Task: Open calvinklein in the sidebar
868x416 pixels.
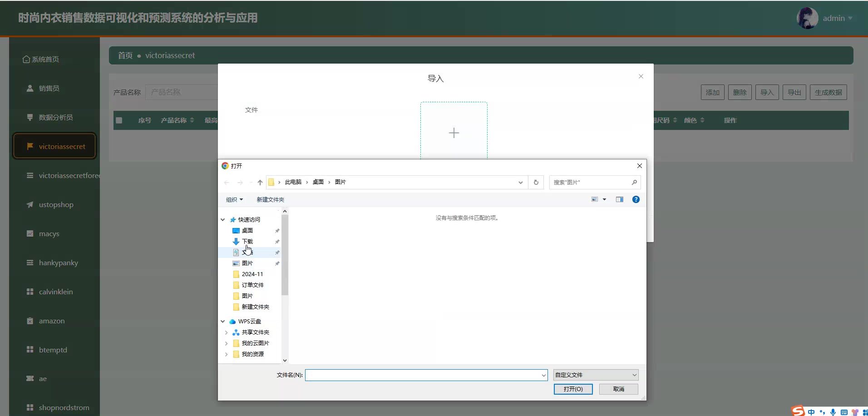Action: [x=54, y=292]
